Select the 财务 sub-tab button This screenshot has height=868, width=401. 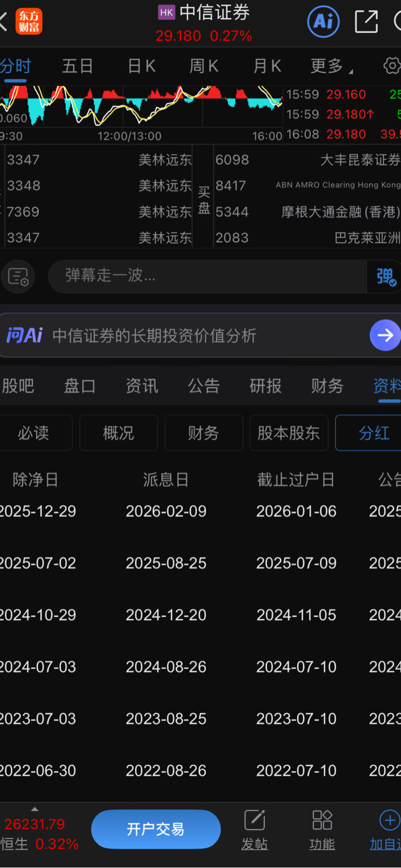204,433
